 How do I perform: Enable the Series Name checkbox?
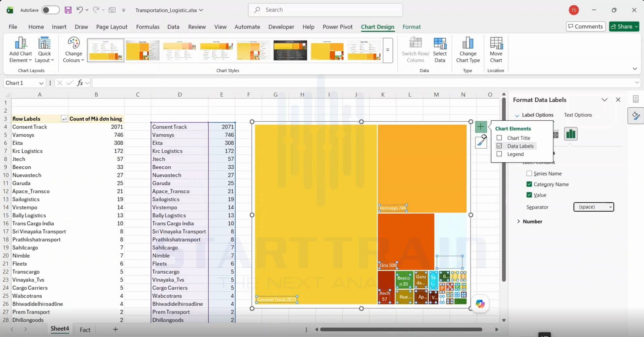(529, 173)
